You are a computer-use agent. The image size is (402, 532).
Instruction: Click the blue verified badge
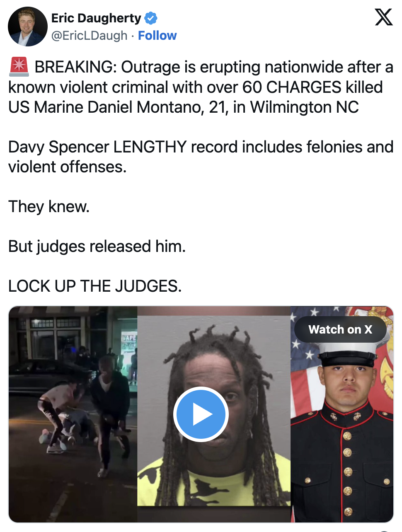151,18
